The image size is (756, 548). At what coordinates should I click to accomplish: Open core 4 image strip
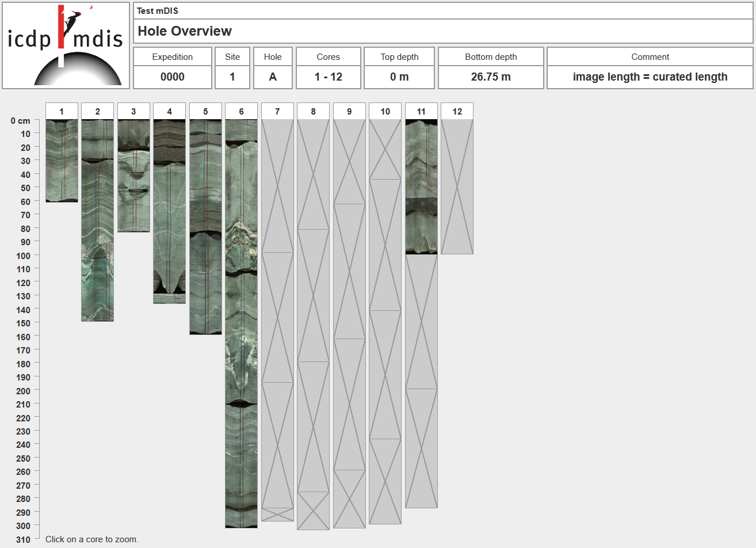pyautogui.click(x=169, y=211)
